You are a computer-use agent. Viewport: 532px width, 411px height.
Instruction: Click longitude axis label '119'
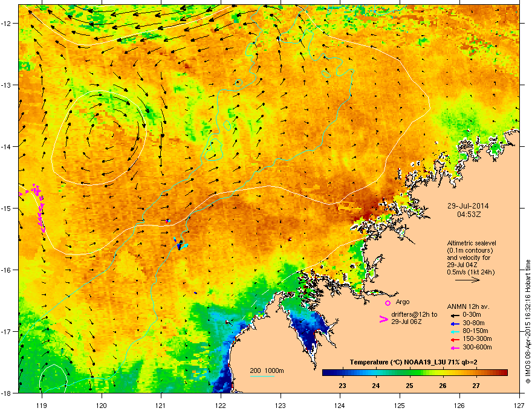point(42,406)
